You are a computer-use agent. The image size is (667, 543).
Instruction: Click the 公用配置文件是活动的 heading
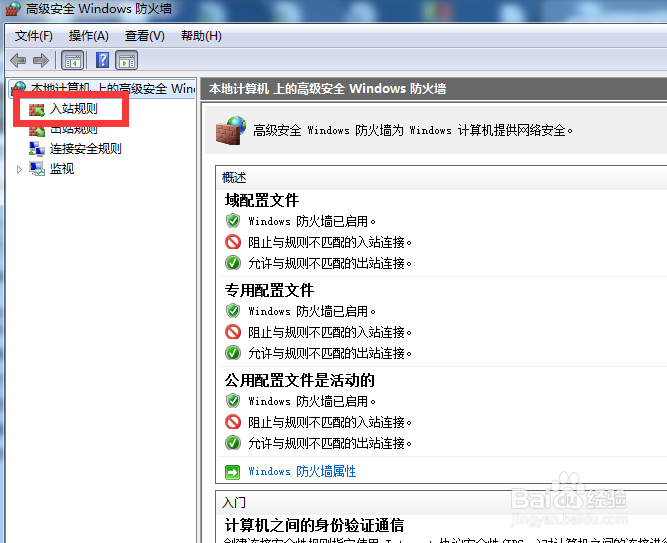tap(299, 380)
